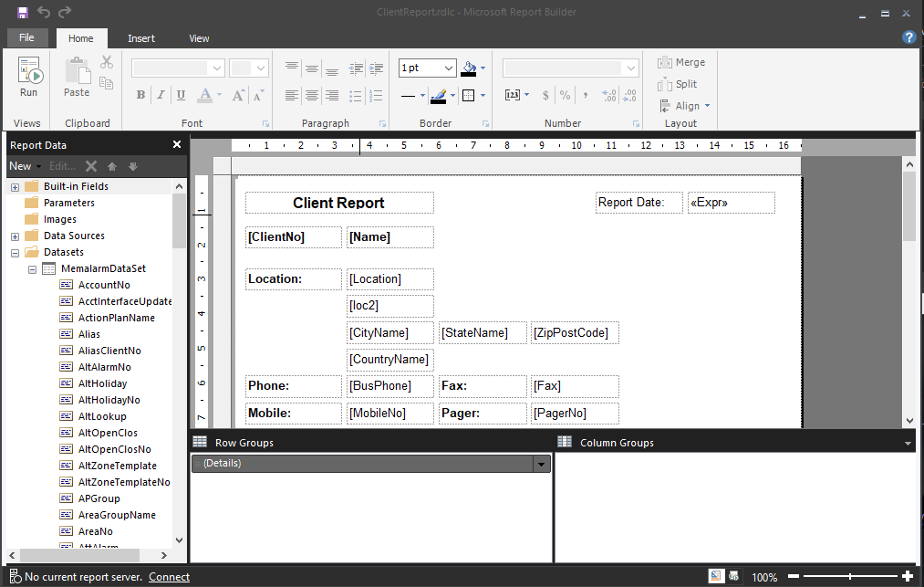Collapse the Datasets folder

pyautogui.click(x=15, y=254)
